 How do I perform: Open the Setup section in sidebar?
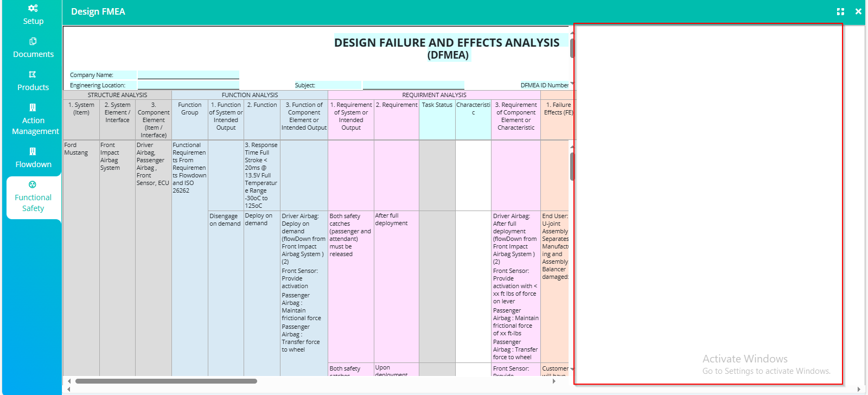[33, 15]
